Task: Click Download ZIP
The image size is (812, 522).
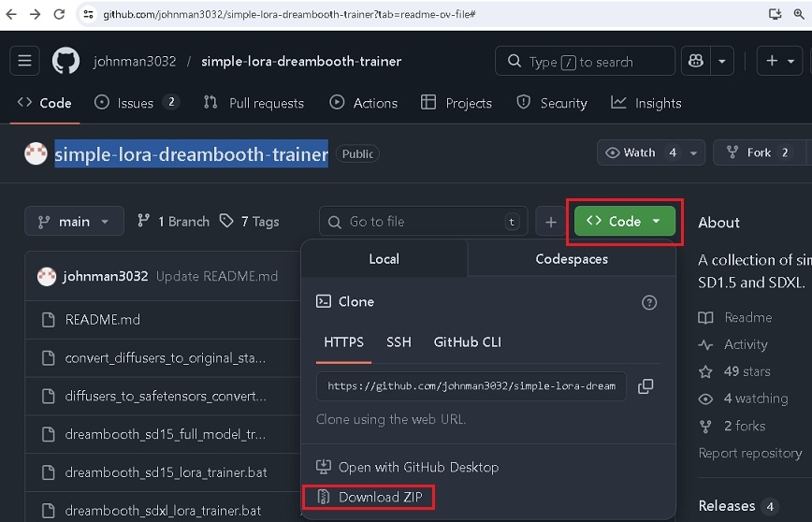Action: (x=381, y=498)
